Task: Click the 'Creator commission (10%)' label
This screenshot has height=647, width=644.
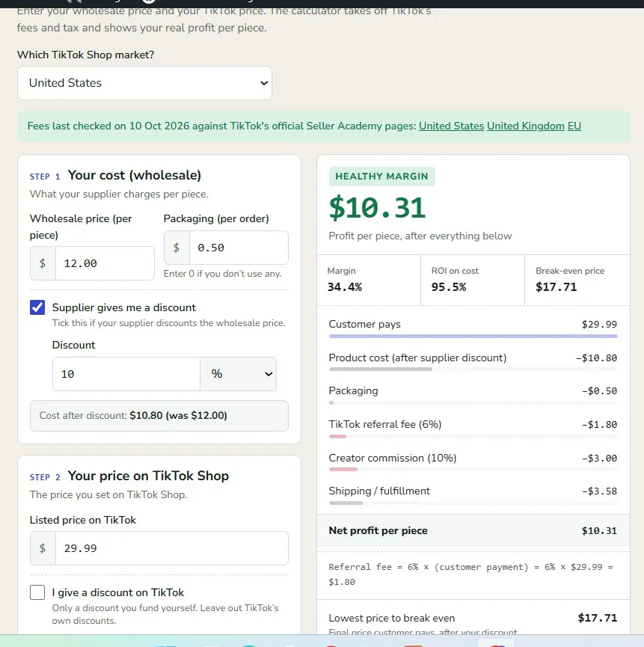Action: point(393,458)
